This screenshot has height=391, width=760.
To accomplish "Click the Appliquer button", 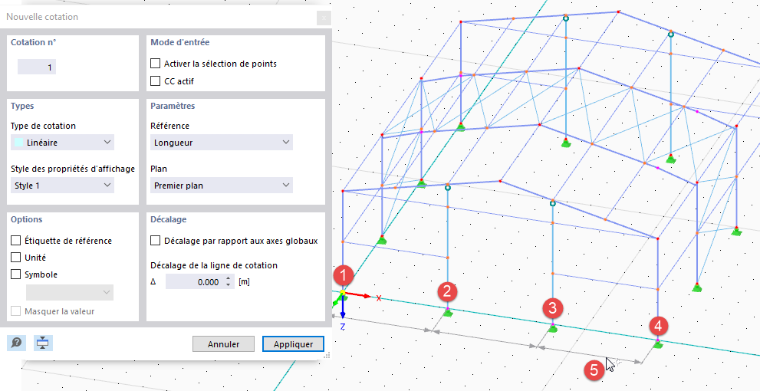I will click(x=293, y=344).
